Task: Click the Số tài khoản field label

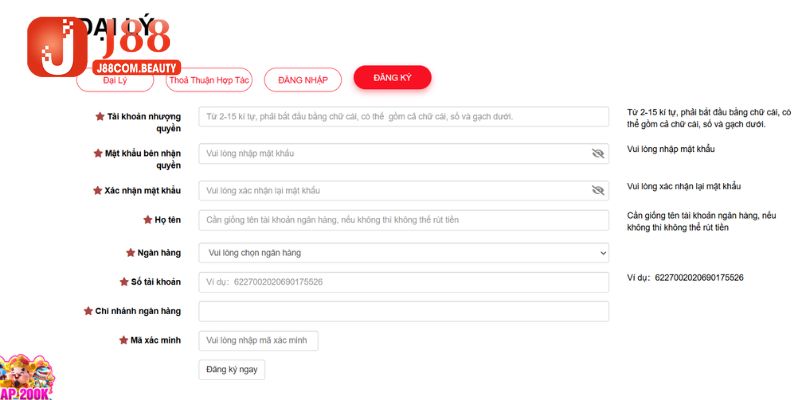Action: point(156,282)
